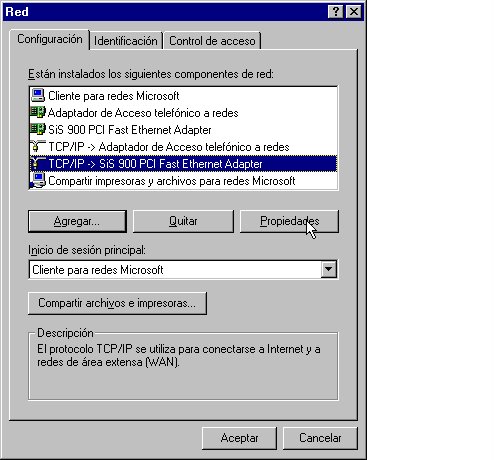The height and width of the screenshot is (460, 494).
Task: Click the TCP/IP dial-up protocol cable icon
Action: 38,147
